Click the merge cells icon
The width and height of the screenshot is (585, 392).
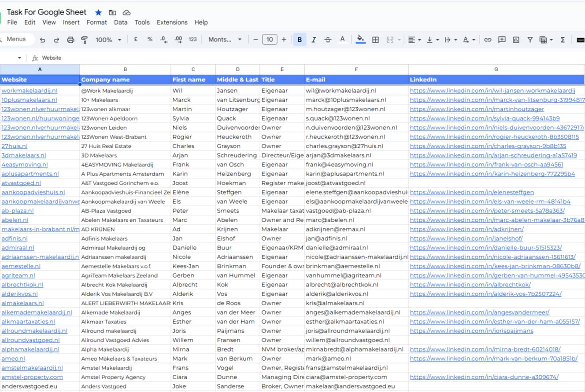390,40
